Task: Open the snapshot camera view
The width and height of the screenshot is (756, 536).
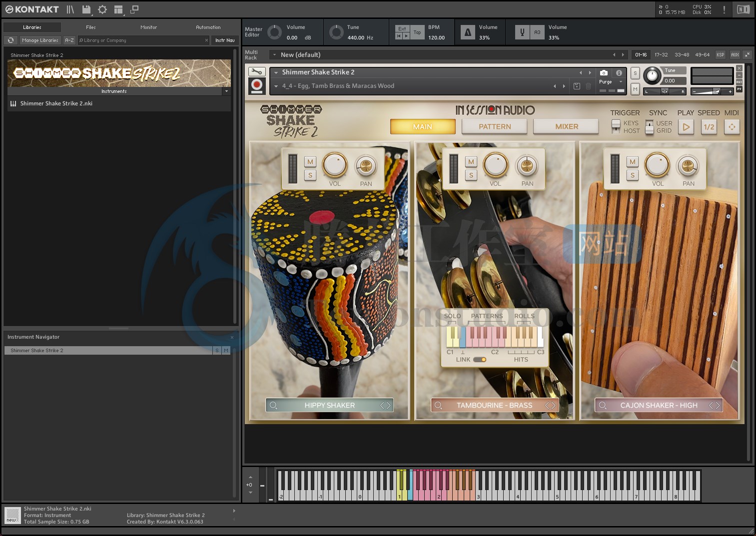Action: [604, 72]
